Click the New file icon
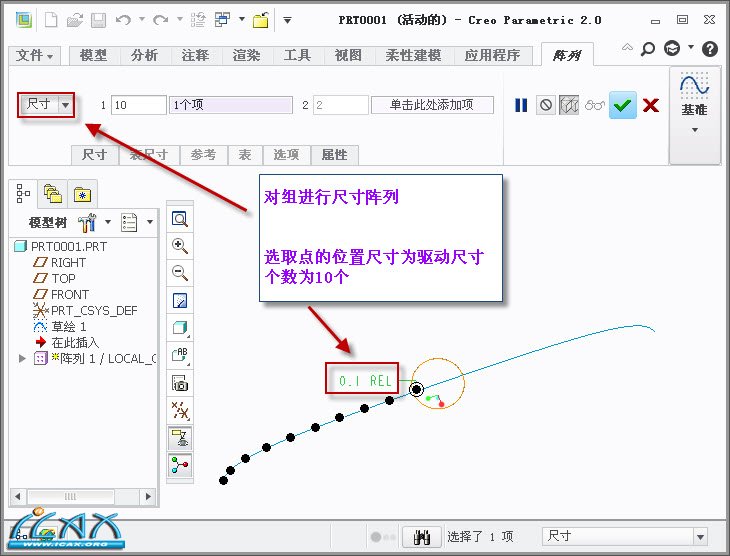The image size is (730, 556). (x=51, y=20)
